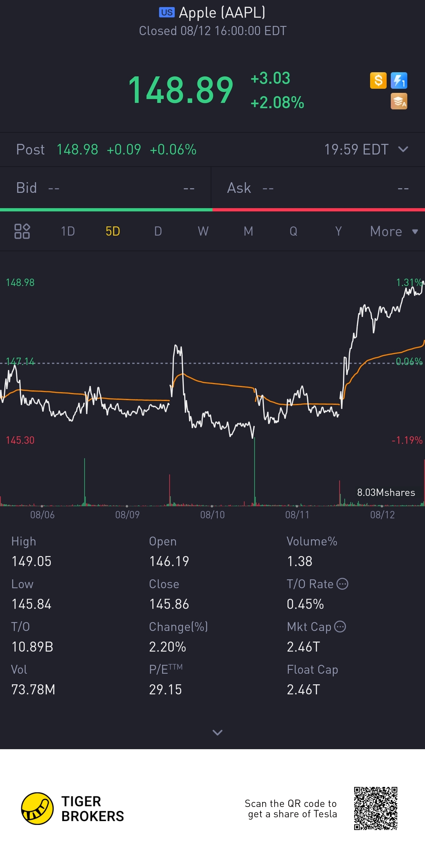Tap the Open value 146.19
This screenshot has height=868, width=425.
click(x=169, y=561)
